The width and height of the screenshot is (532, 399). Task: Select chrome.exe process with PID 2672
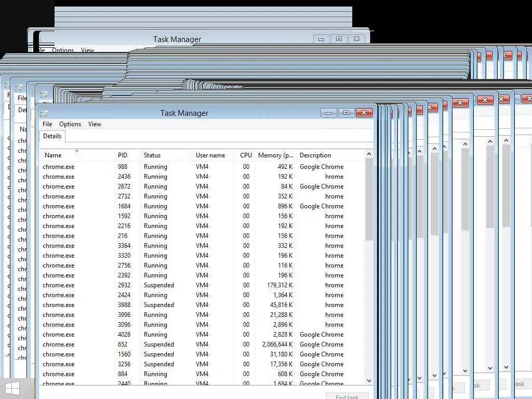coord(202,187)
